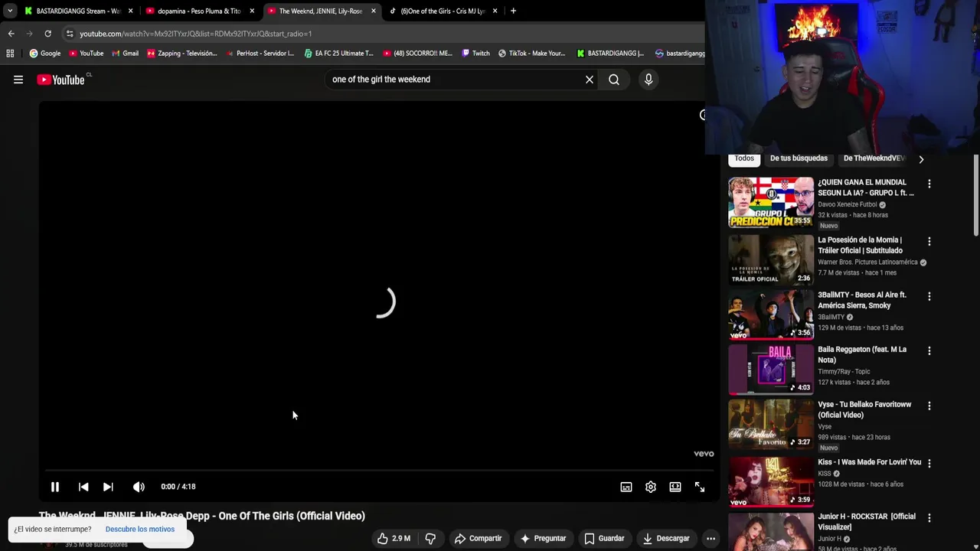Open YouTube bookmark in bookmarks bar
This screenshot has height=551, width=980.
[86, 54]
